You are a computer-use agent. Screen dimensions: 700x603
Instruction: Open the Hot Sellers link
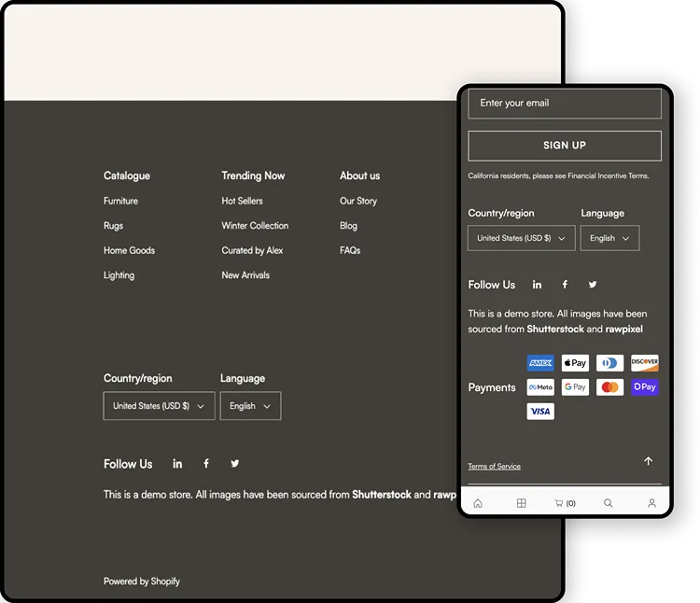point(242,201)
